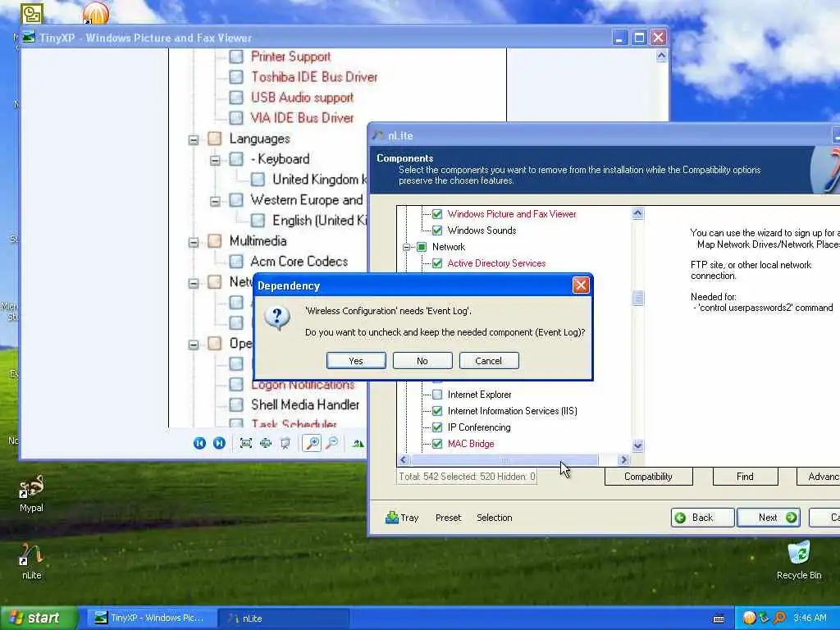Click nLite horizontal scroll left arrow
This screenshot has height=630, width=840.
(404, 459)
